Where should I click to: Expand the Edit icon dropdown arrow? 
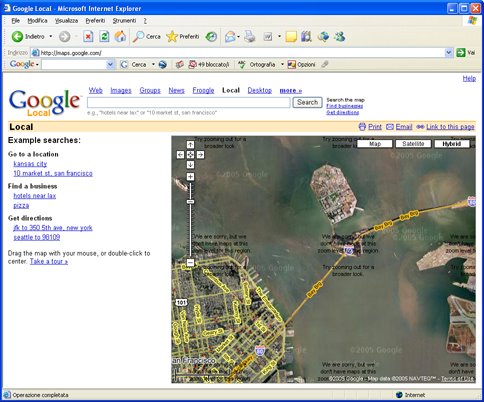(279, 37)
